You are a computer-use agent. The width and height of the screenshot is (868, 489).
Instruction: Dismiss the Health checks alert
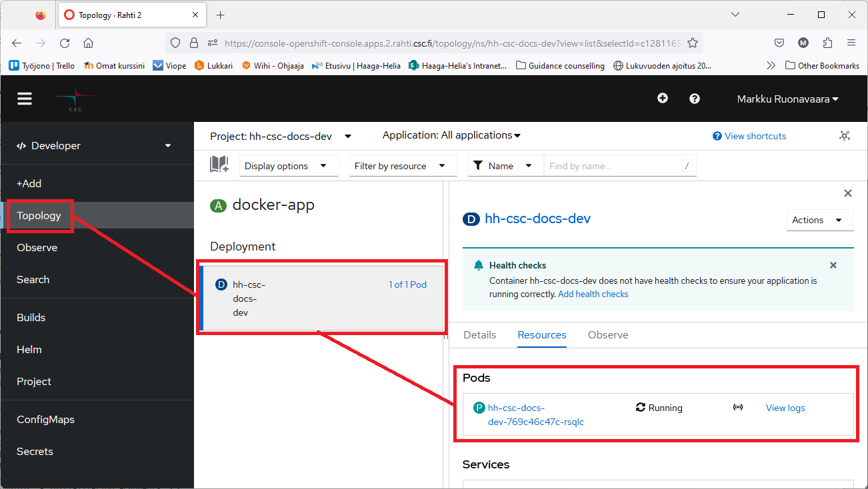[x=833, y=265]
